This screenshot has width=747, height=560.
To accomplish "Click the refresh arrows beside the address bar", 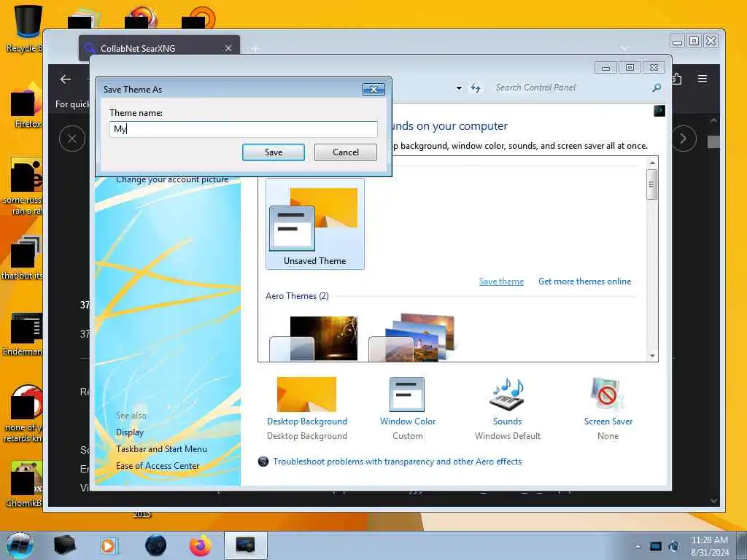I will 475,87.
